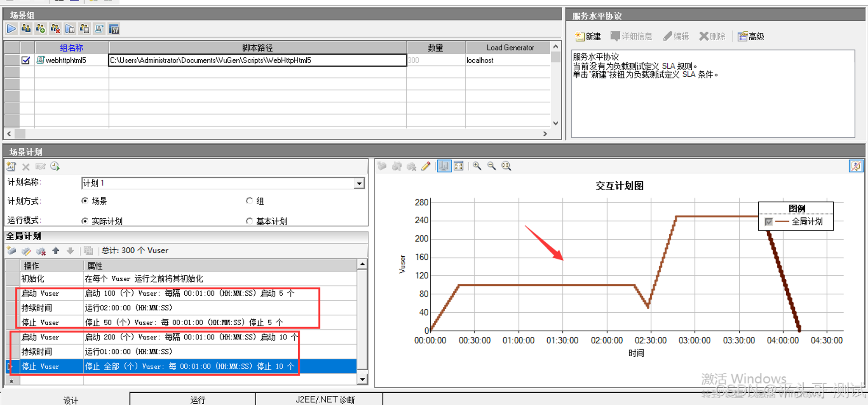868x405 pixels.
Task: Create a new schedule in 场景计划 toolbar
Action: [11, 166]
